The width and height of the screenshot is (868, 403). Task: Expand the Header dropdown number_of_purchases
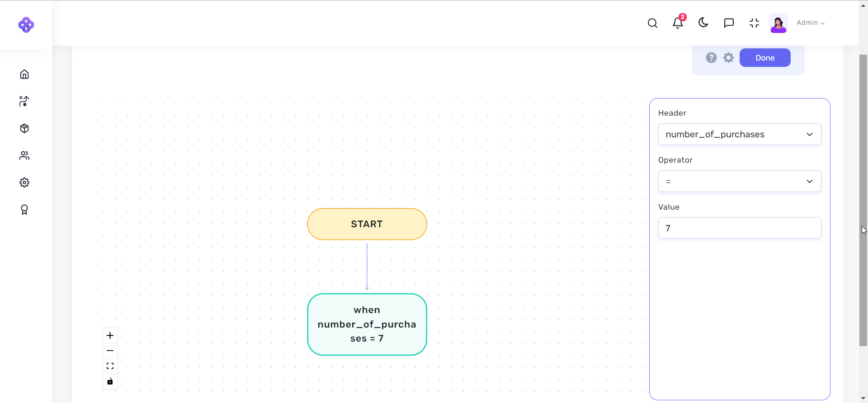click(739, 134)
